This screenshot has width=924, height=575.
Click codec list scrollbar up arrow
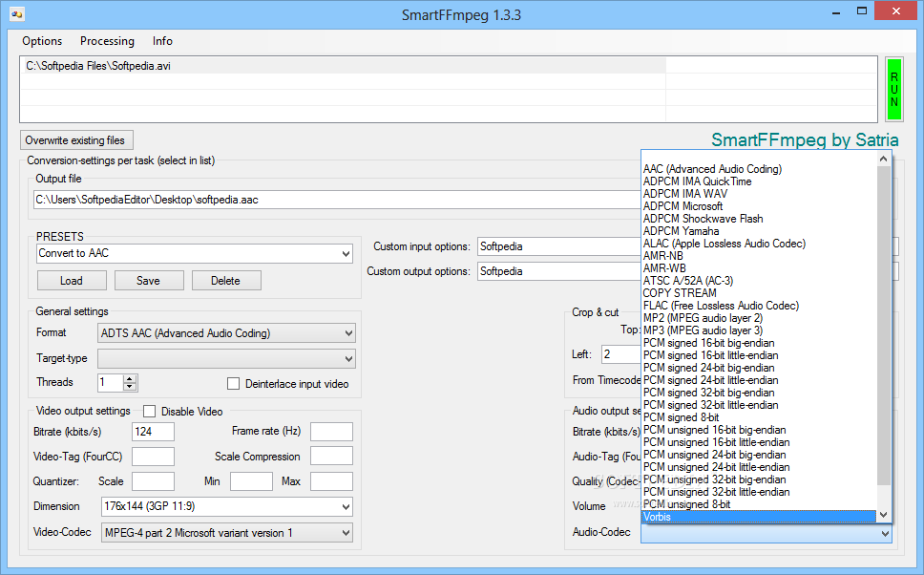click(x=883, y=159)
